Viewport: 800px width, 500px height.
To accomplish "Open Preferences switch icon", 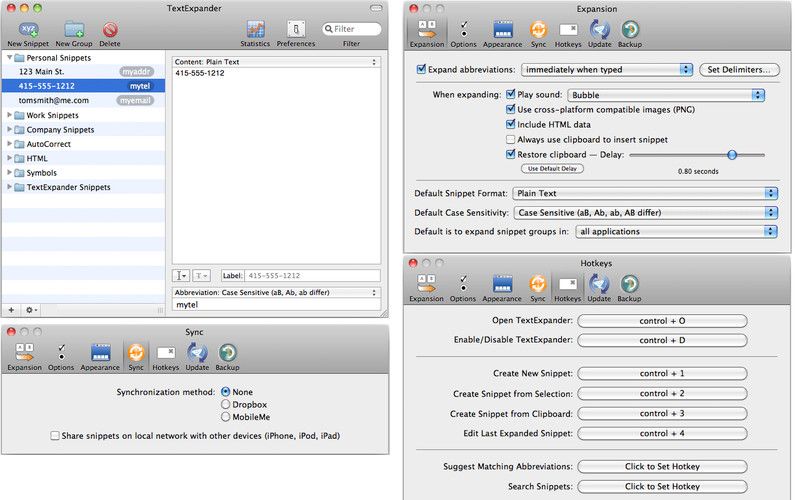I will click(x=296, y=30).
